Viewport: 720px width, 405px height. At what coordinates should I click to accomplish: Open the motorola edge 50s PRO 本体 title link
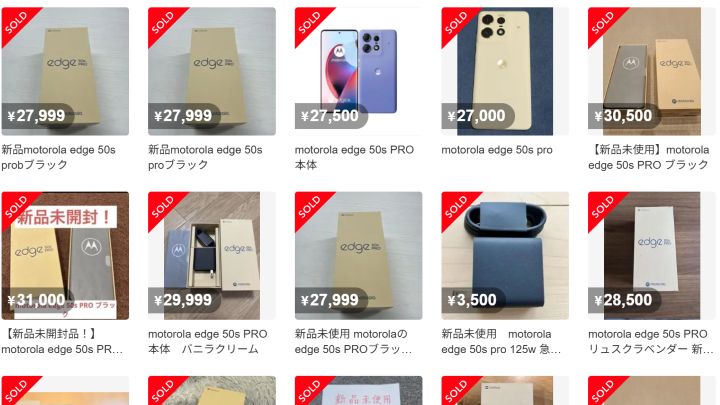tap(354, 157)
